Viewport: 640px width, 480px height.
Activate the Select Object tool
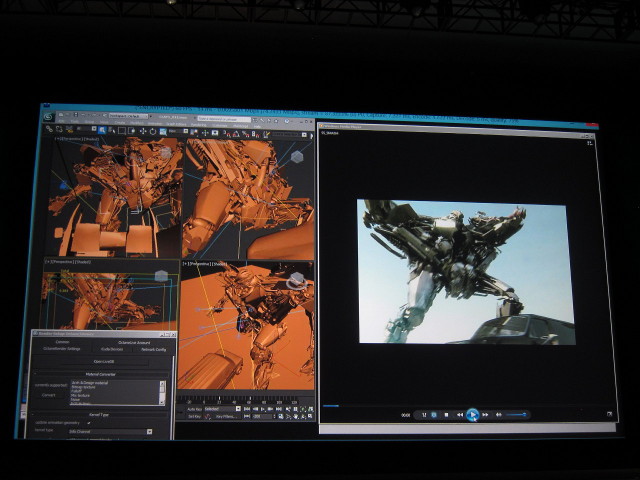[102, 130]
